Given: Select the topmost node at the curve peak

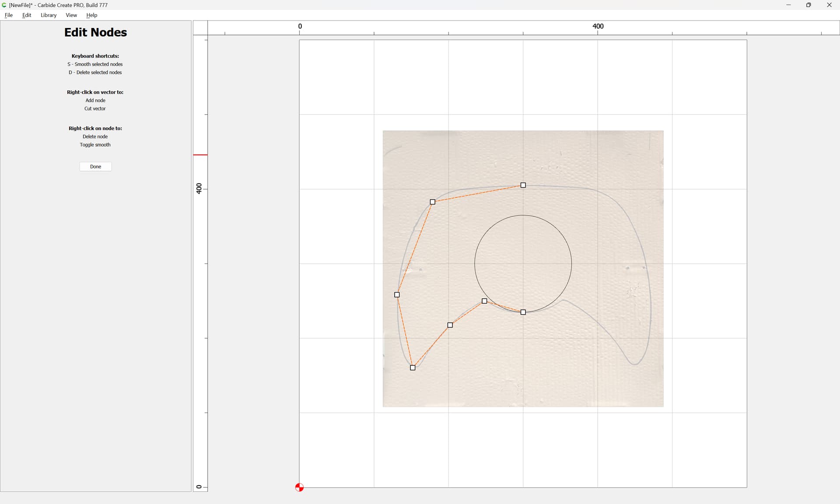Looking at the screenshot, I should (523, 185).
